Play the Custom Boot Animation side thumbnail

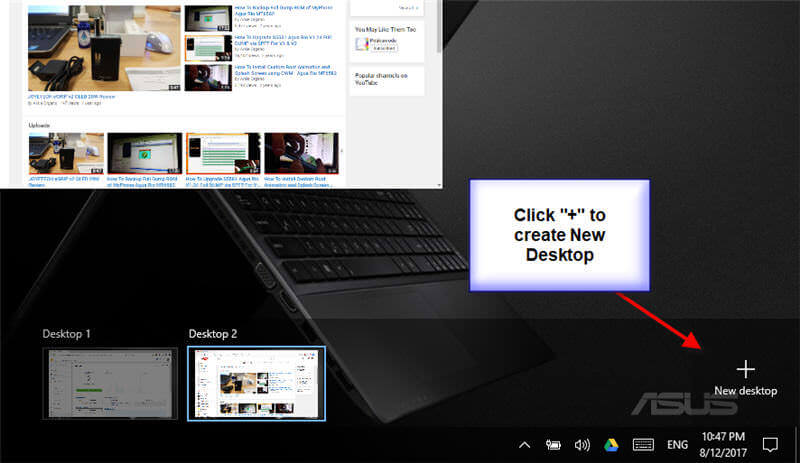[x=208, y=78]
